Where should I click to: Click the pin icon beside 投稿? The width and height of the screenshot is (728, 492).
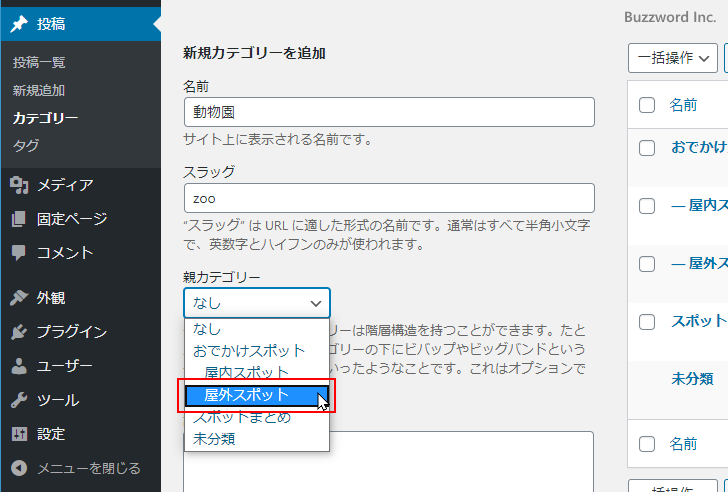19,24
